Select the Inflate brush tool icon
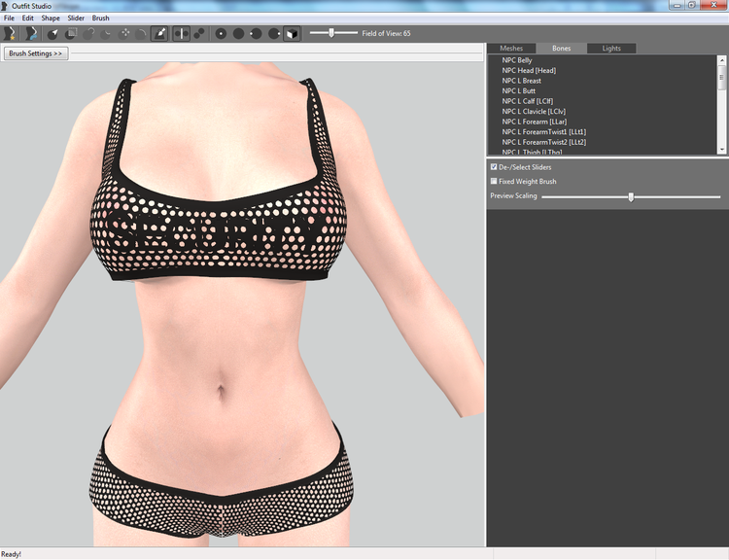Screen dimensions: 729x560 click(88, 33)
